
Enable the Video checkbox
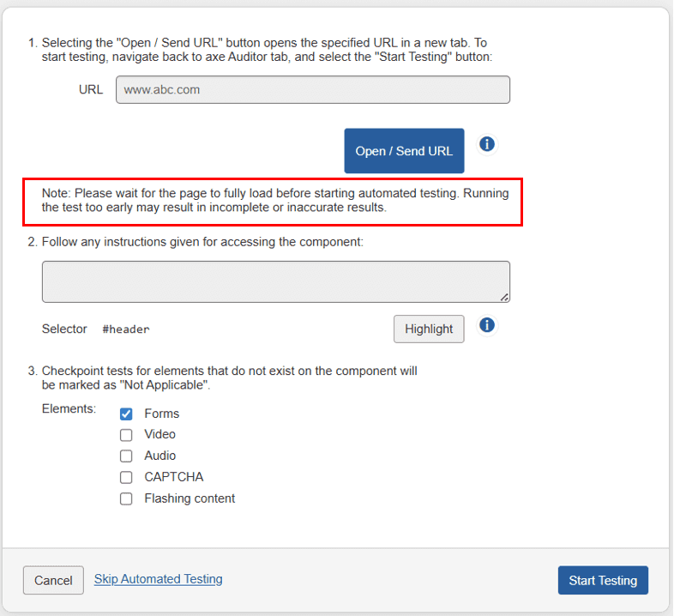click(x=126, y=435)
